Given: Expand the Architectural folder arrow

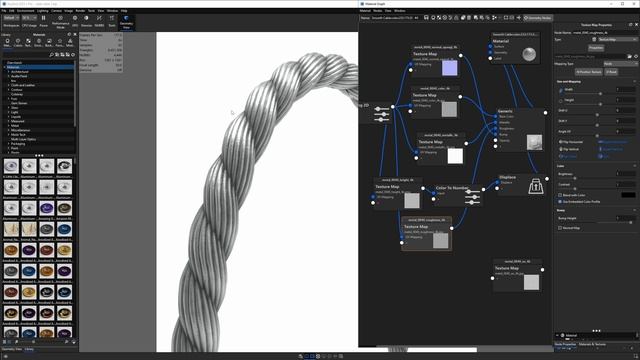Looking at the screenshot, I should (x=9, y=72).
